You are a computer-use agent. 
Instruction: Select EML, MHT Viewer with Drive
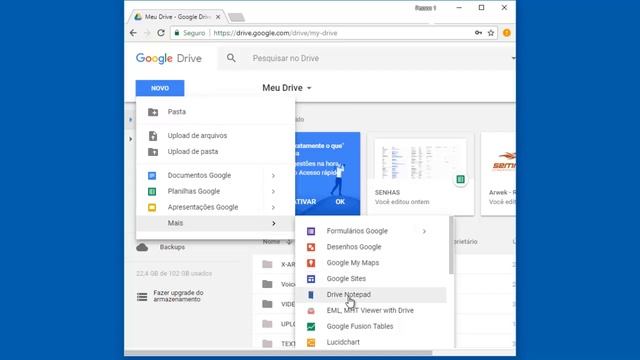371,311
